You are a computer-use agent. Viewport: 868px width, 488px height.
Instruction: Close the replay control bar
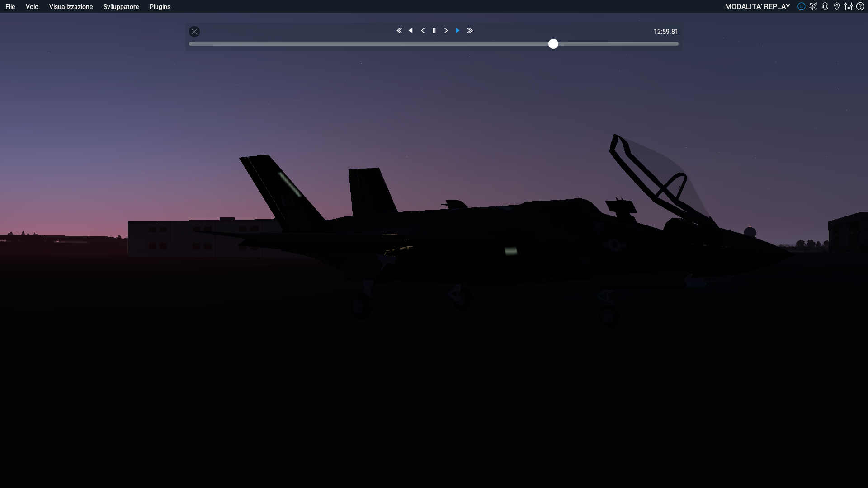pyautogui.click(x=194, y=32)
